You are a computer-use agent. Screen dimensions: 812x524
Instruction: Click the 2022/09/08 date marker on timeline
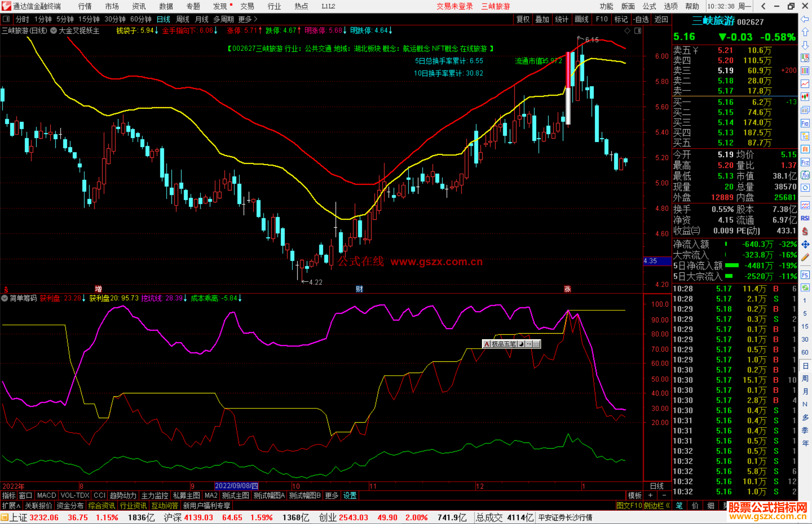click(x=236, y=486)
